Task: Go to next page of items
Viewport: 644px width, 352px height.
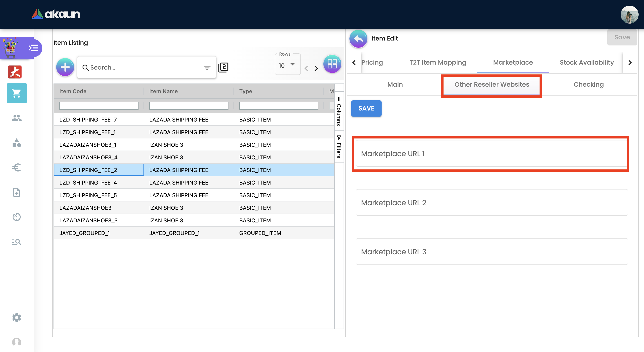Action: 316,68
